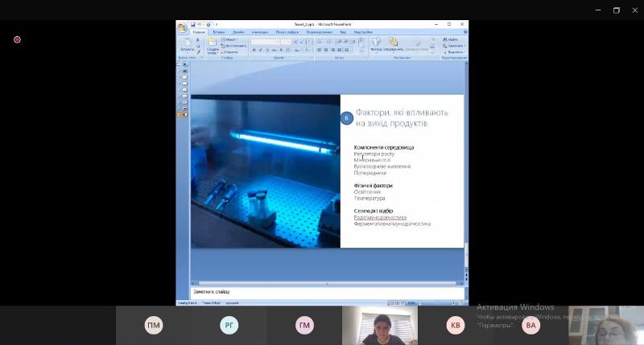Open the font name combo box
The width and height of the screenshot is (644, 345).
coord(266,42)
